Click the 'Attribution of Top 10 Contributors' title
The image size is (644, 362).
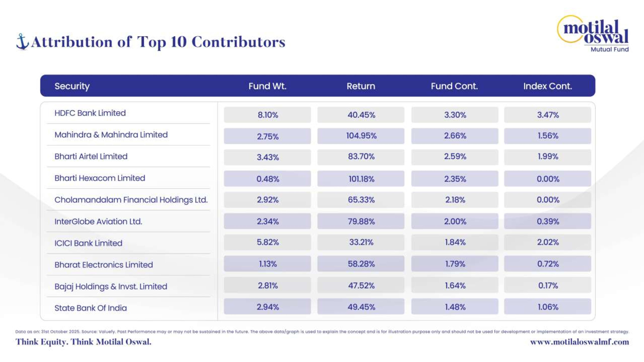click(x=158, y=42)
